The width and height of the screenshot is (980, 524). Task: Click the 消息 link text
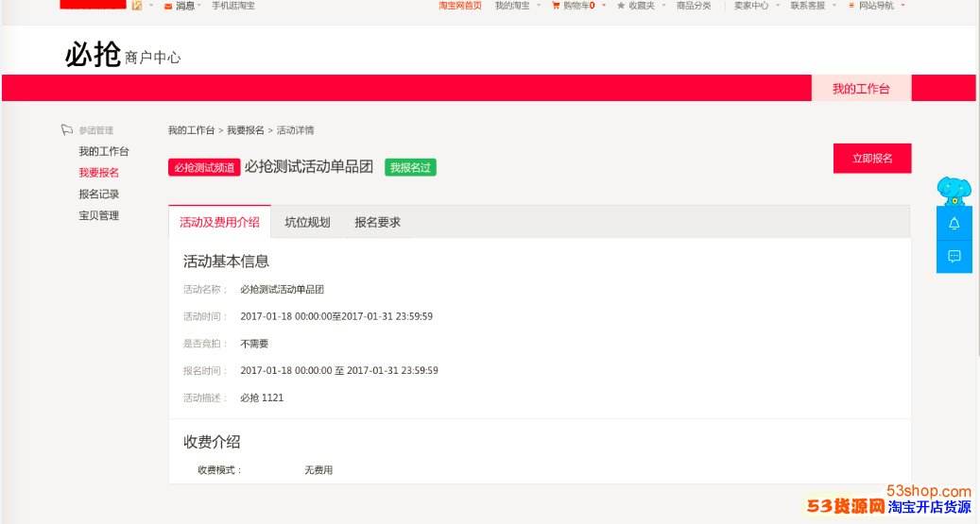tap(185, 6)
